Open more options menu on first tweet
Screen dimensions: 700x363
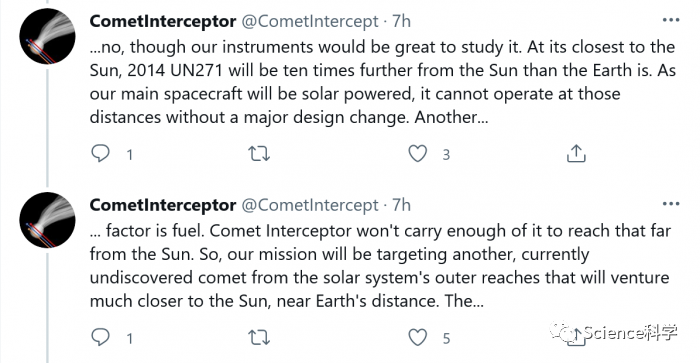pos(671,20)
